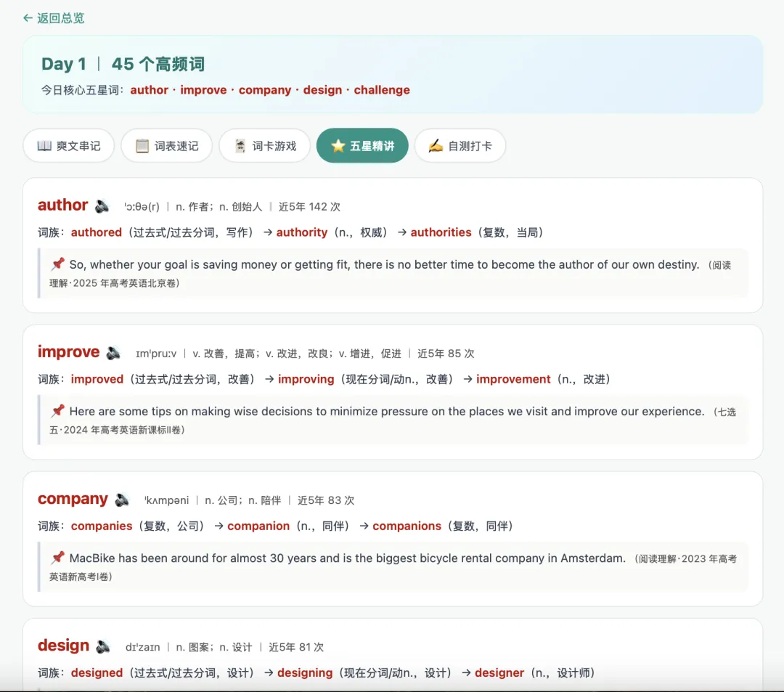Open the 爽文串记 tab

coord(68,145)
